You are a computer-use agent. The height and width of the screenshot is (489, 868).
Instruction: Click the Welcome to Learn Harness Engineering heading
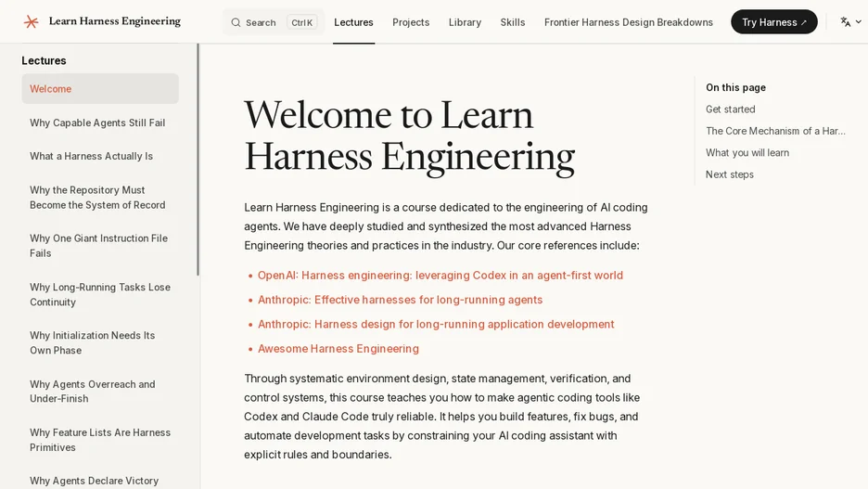[409, 135]
